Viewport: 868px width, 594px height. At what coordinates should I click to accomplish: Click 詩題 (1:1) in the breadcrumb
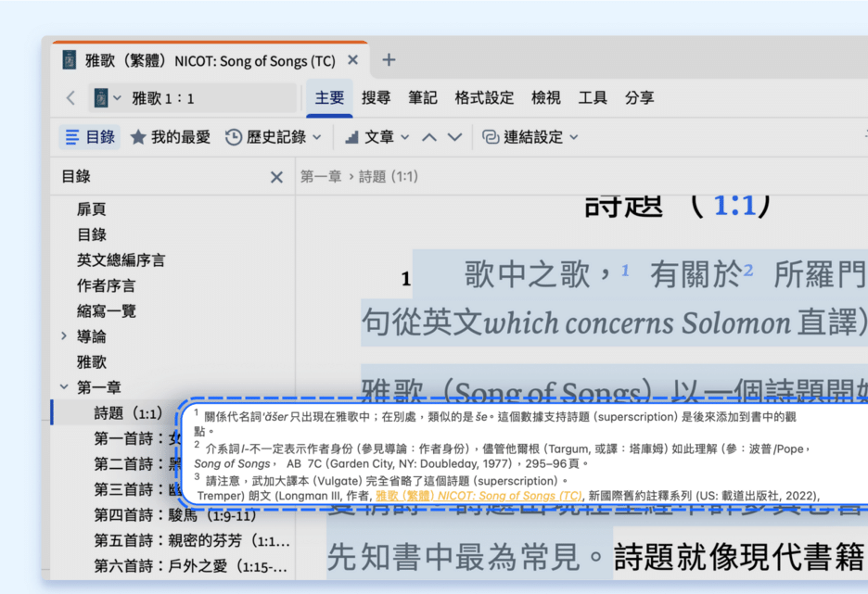(389, 177)
